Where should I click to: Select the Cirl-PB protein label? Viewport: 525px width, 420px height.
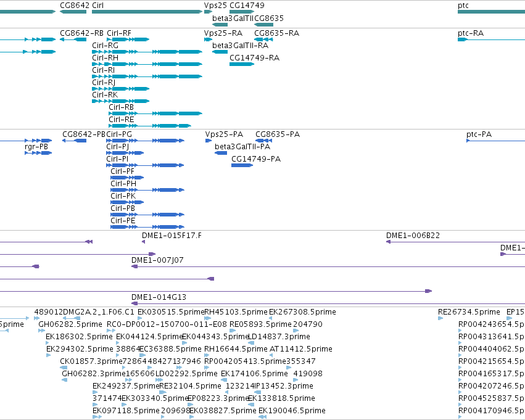coord(123,209)
